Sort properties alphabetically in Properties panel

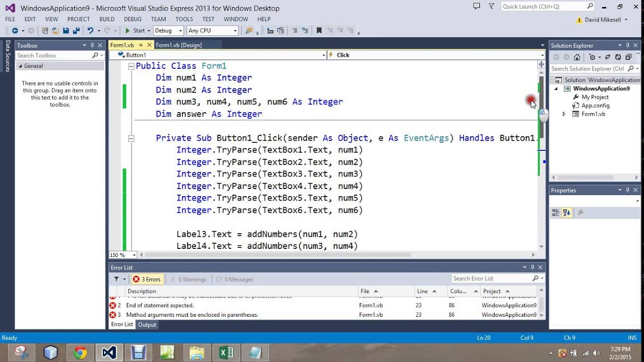[567, 213]
